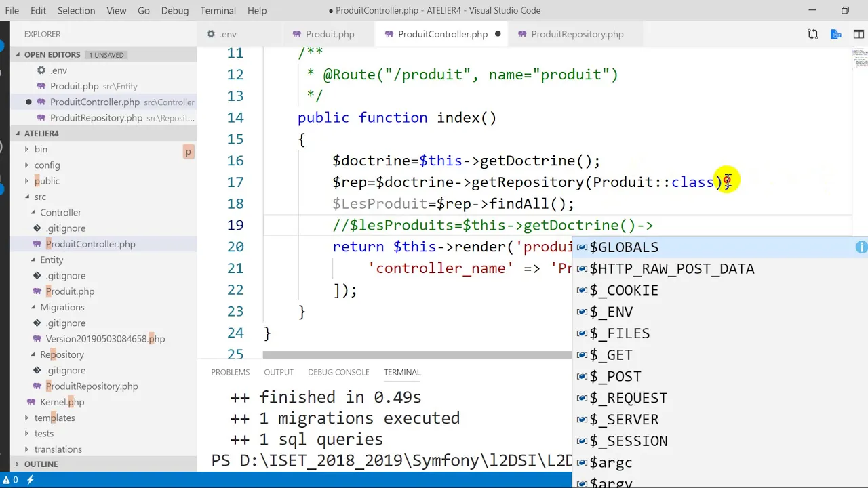Click the blue PHP file icon in editor toolbar

coord(836,34)
